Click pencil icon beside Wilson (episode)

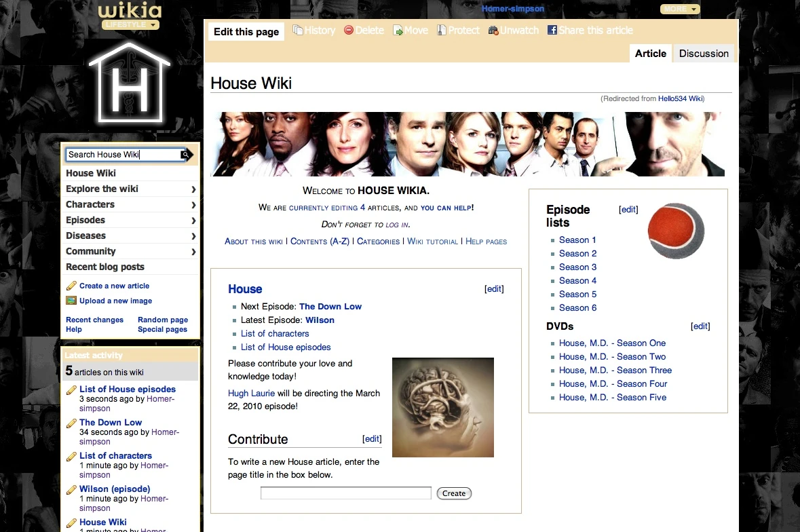[x=71, y=490]
